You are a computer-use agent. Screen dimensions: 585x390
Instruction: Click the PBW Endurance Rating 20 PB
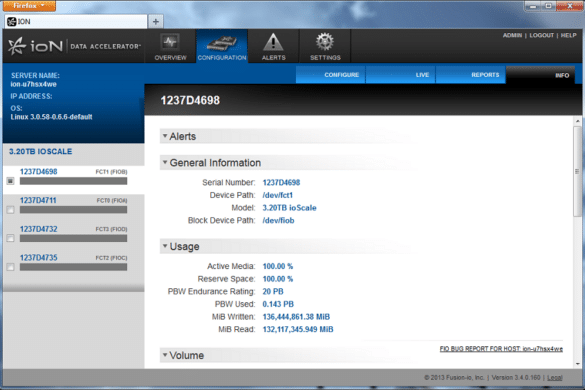click(273, 291)
